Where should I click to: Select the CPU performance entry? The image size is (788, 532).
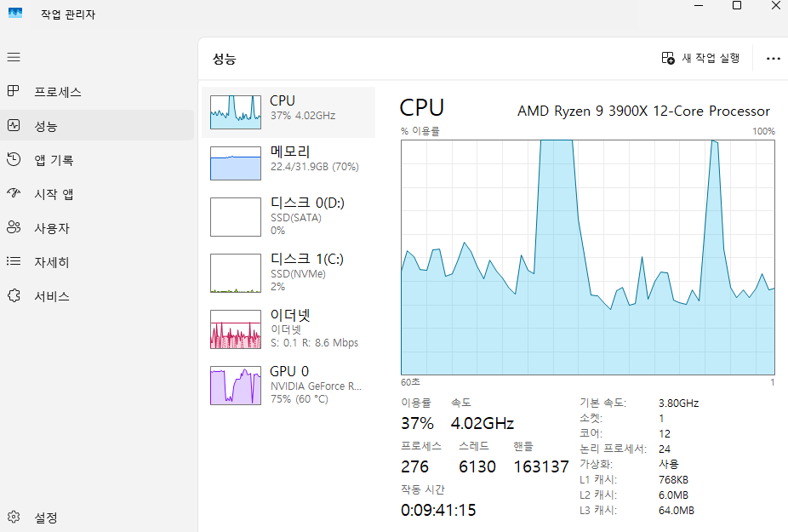click(288, 112)
